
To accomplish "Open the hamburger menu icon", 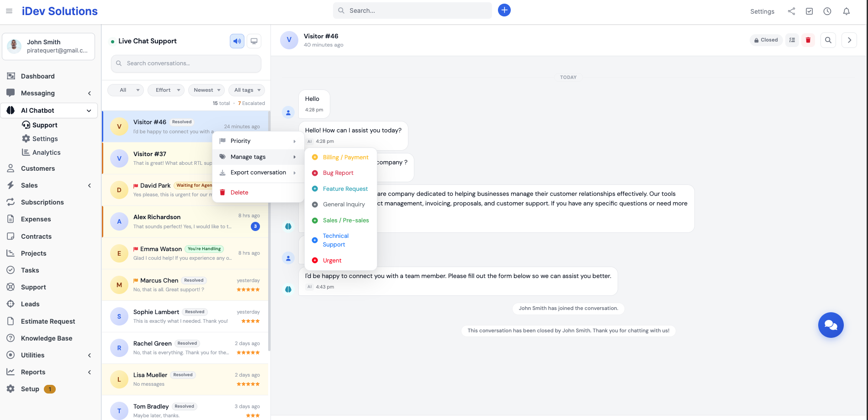I will pos(9,11).
